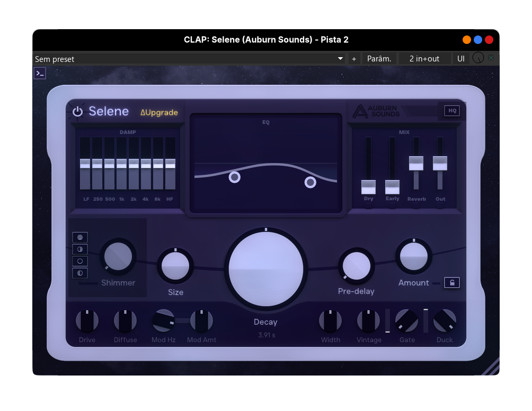The image size is (532, 411).
Task: Click the Auburn Sounds logo
Action: point(376,111)
